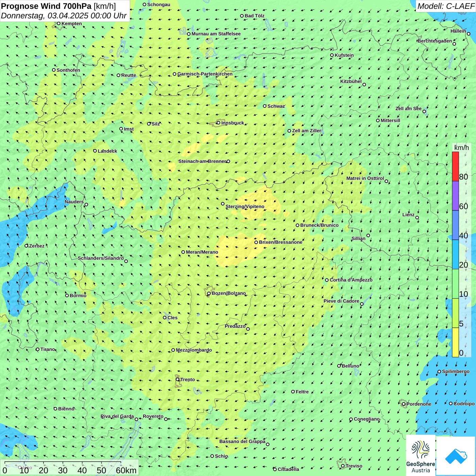Pick the yellow 0–5 km/h legend band

[455, 342]
